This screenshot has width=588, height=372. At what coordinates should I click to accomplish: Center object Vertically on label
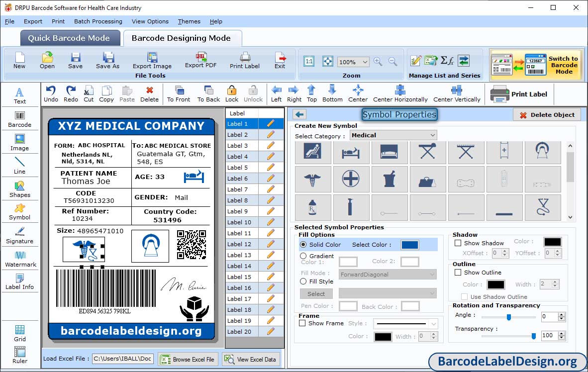coord(457,94)
